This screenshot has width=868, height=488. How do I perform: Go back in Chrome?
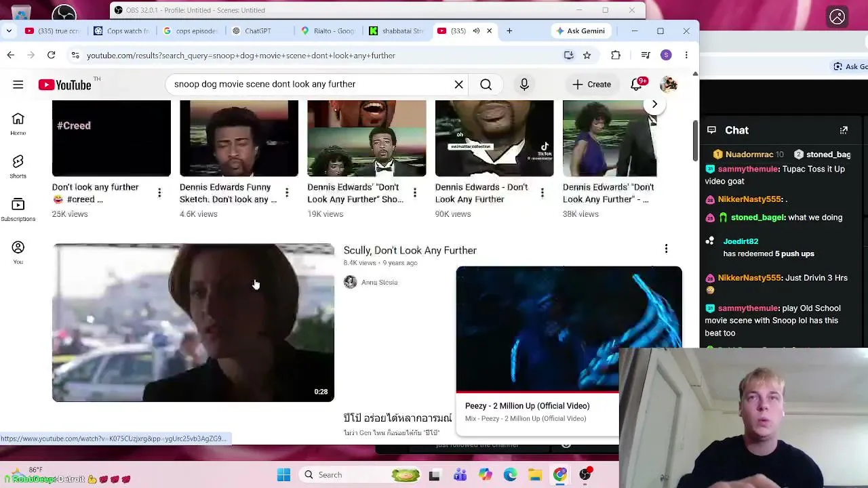tap(11, 56)
